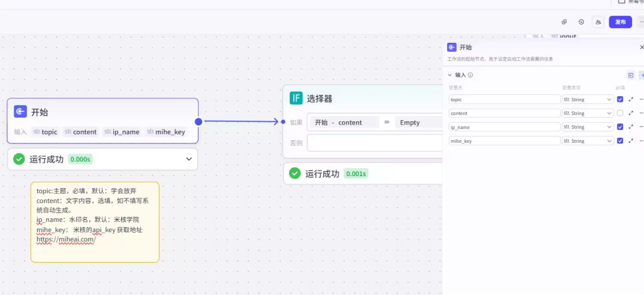Image resolution: width=644 pixels, height=295 pixels.
Task: Open the type dropdown for ip_name variable
Action: coord(587,127)
